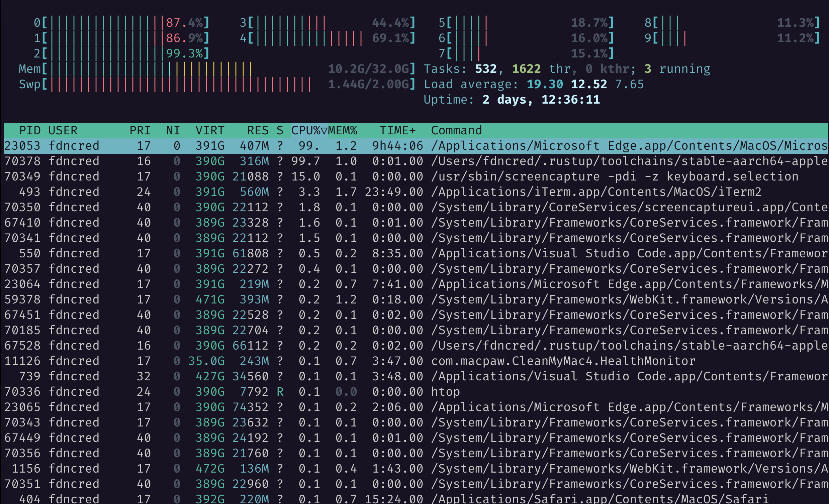Sort processes by the USER column
Image resolution: width=829 pixels, height=504 pixels.
pos(64,130)
